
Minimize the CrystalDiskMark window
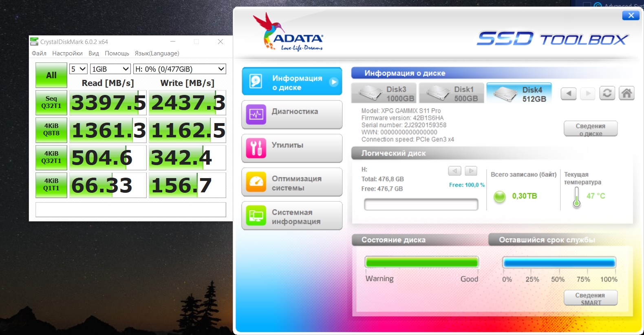pos(173,42)
